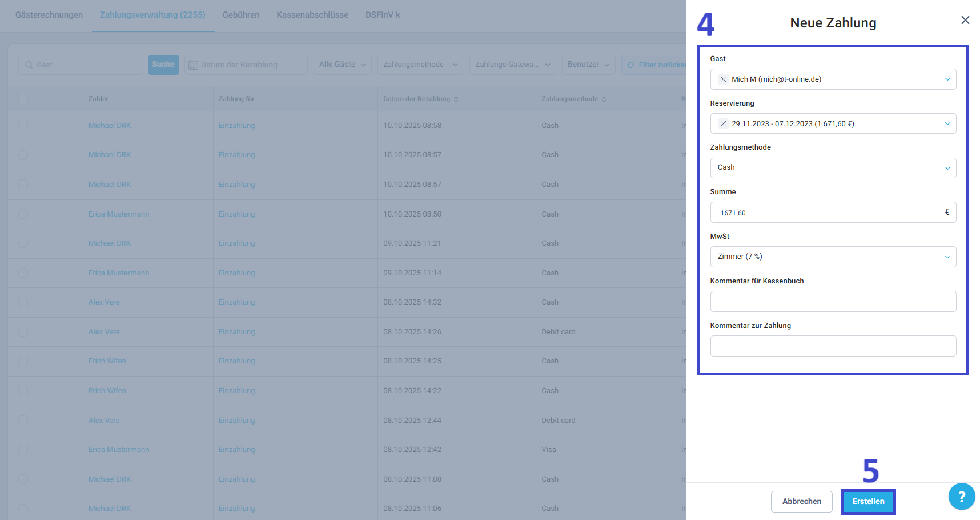Viewport: 980px width, 520px height.
Task: Open the Kassenabschlüsse tab
Action: click(312, 15)
